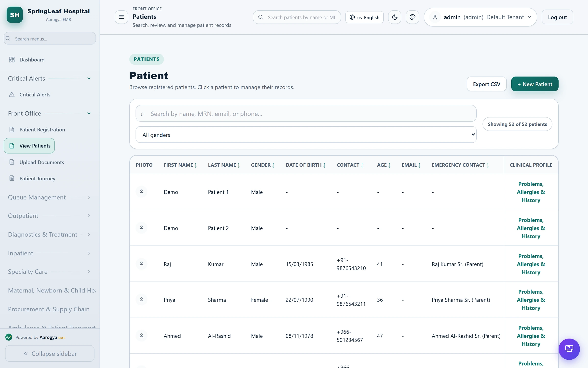588x368 pixels.
Task: Click the New Patient button
Action: [x=535, y=84]
